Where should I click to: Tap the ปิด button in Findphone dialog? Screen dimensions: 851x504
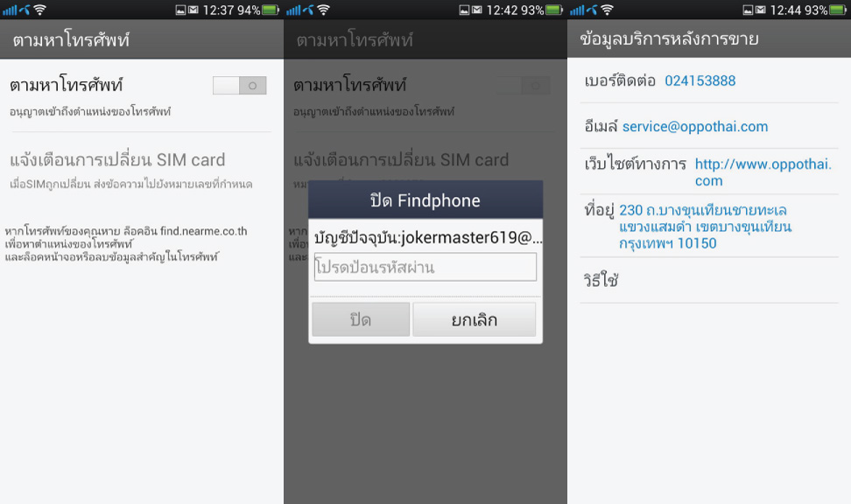pos(361,319)
